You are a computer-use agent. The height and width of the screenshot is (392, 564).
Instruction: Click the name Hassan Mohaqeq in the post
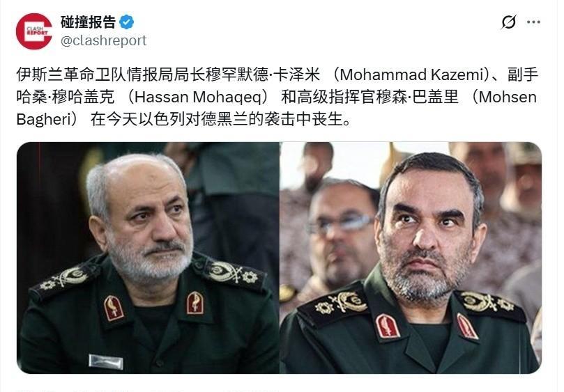click(x=197, y=97)
